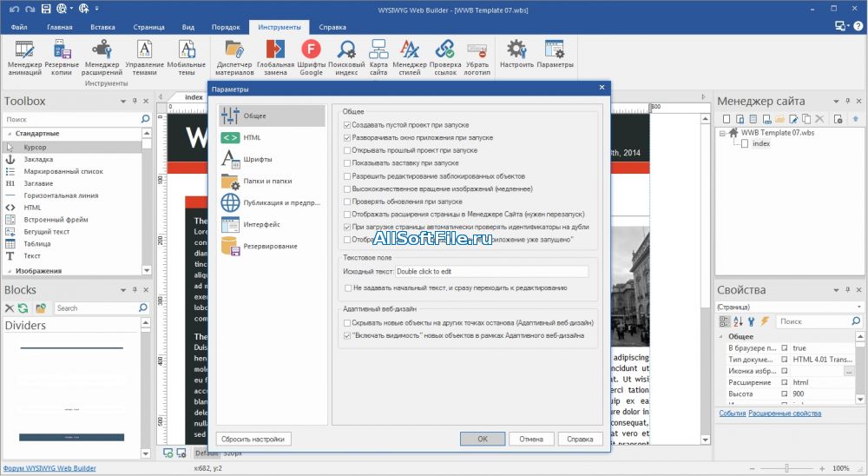Click Toolbox Поиск search field
This screenshot has height=476, width=868.
coord(72,119)
